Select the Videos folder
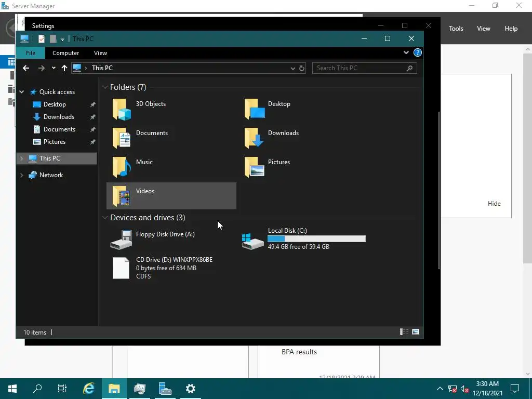 click(171, 196)
